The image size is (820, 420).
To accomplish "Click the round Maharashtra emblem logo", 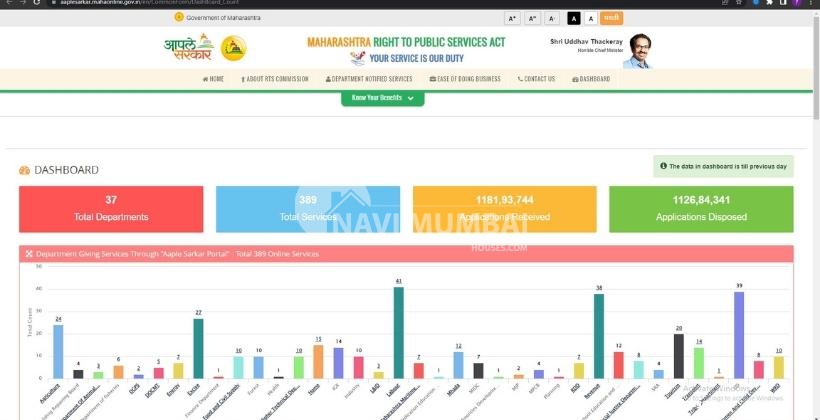I will 233,48.
